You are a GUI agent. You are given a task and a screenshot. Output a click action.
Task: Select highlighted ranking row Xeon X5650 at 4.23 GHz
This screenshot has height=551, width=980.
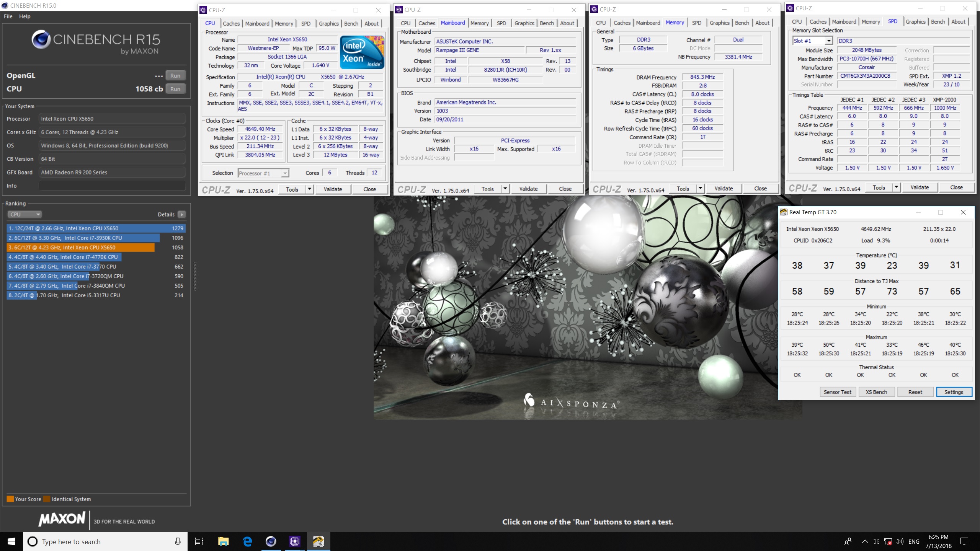pos(96,247)
